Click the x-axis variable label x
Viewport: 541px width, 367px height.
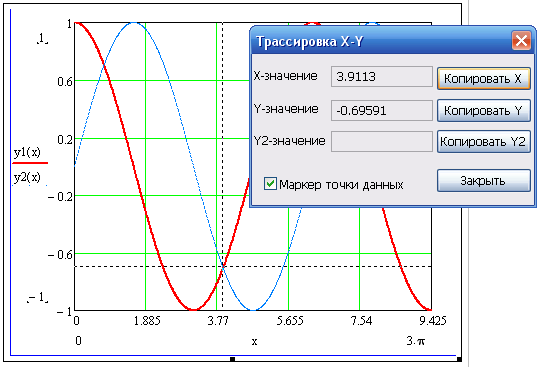[x=254, y=342]
